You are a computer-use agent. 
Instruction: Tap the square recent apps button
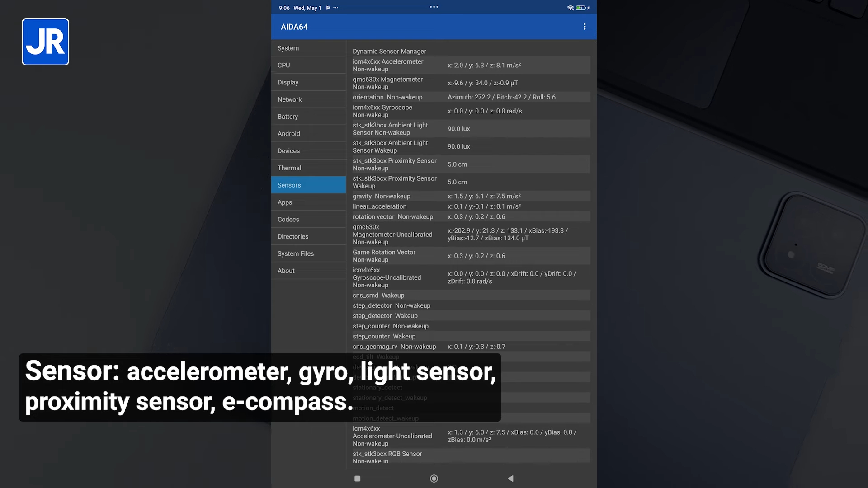tap(357, 479)
